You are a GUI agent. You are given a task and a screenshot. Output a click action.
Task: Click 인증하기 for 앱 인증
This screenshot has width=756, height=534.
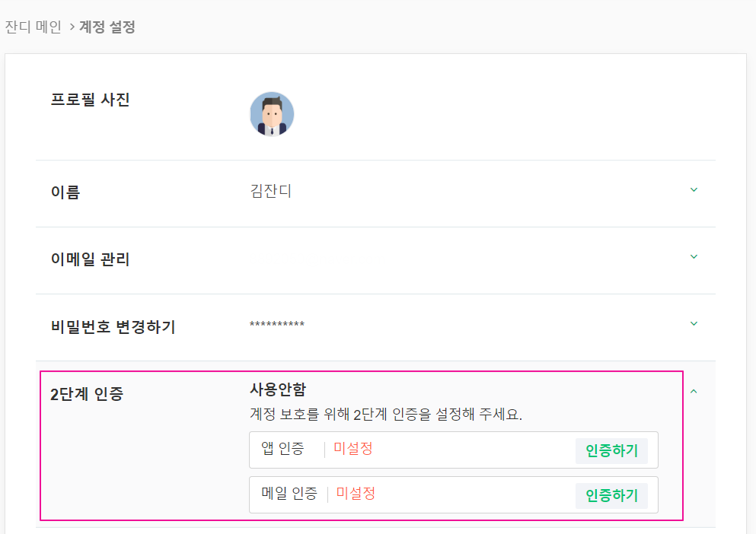tap(611, 450)
